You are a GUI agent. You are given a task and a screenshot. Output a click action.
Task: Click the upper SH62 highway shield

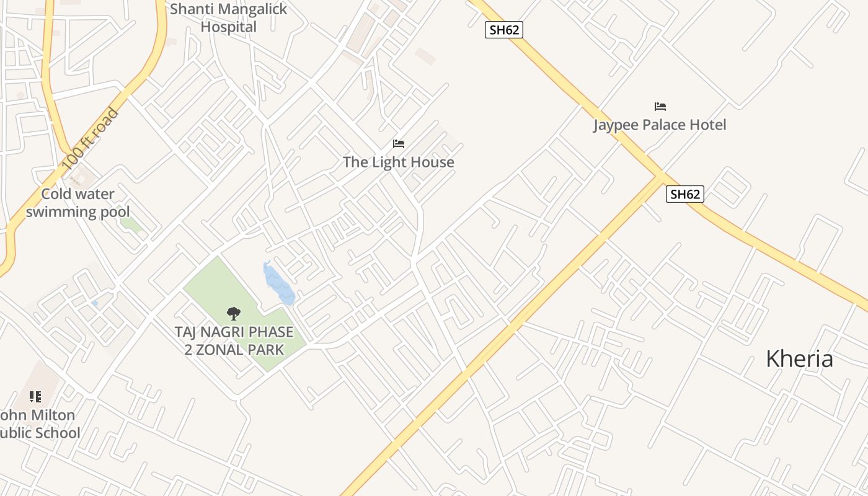(504, 30)
